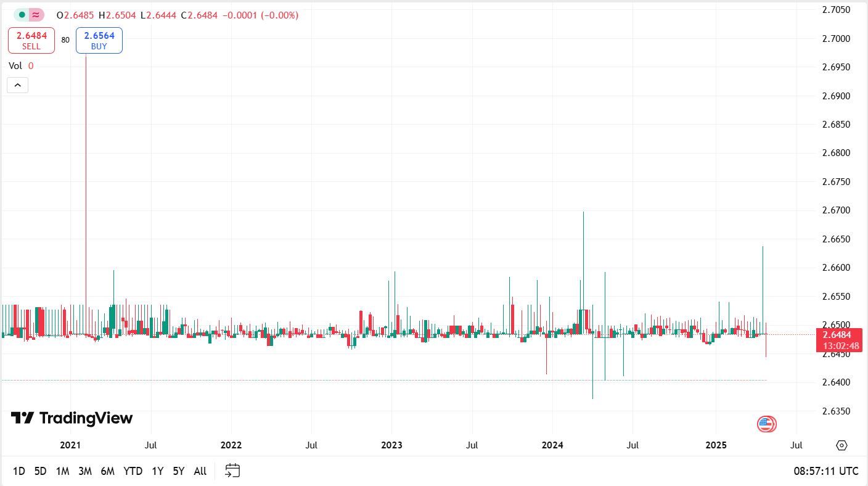The image size is (868, 486).
Task: Click the US flag currency pair icon
Action: click(x=766, y=424)
